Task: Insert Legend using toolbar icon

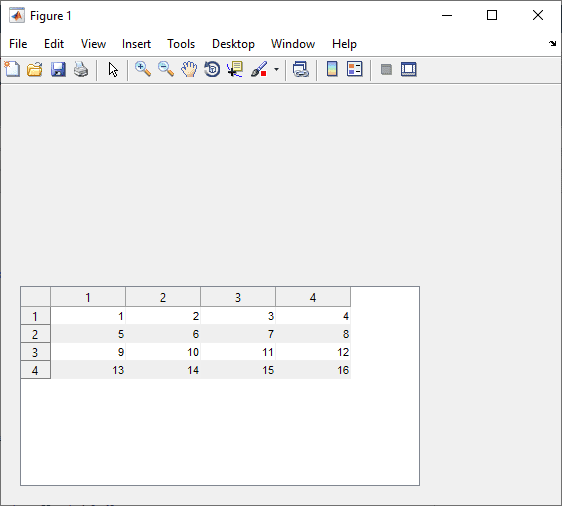Action: pyautogui.click(x=355, y=69)
